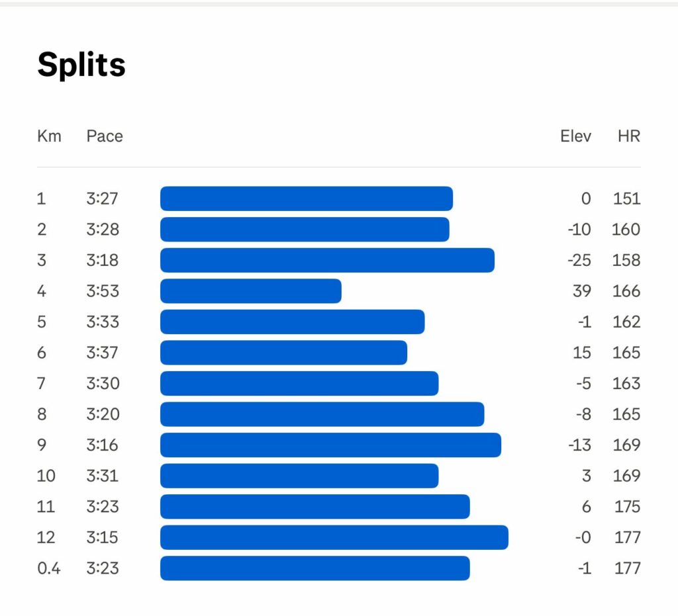
Task: Click the pace bar for kilometer 6
Action: [283, 353]
